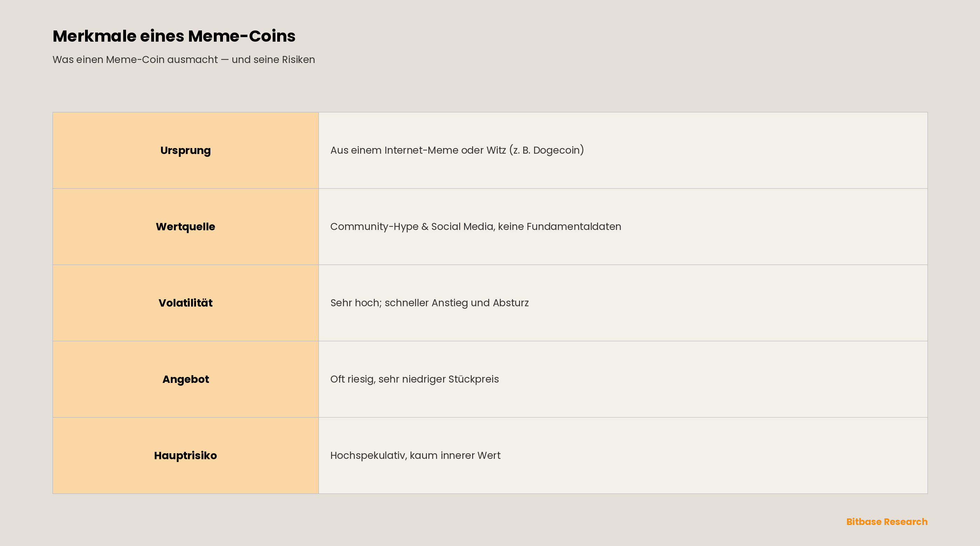Click the title Merkmale eines Meme-Coins
The width and height of the screenshot is (980, 546).
[174, 36]
